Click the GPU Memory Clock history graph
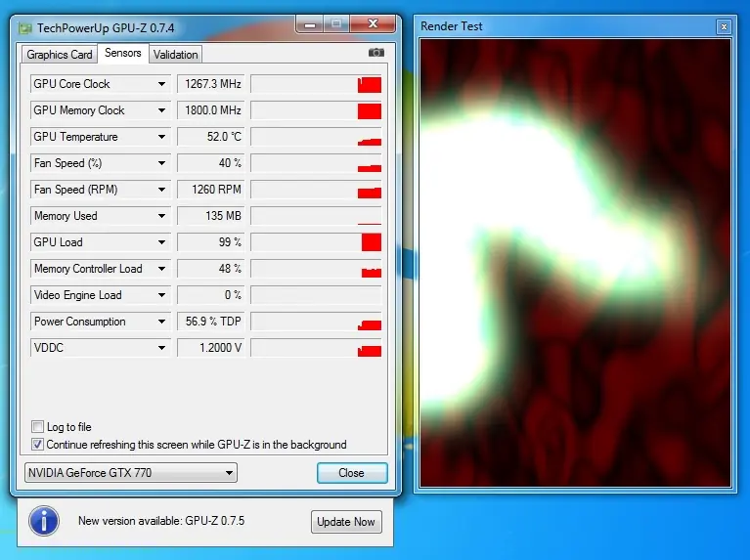This screenshot has height=560, width=750. 316,110
